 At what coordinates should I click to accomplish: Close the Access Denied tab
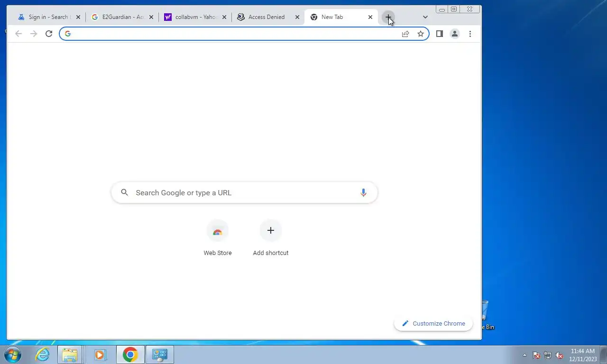coord(297,17)
